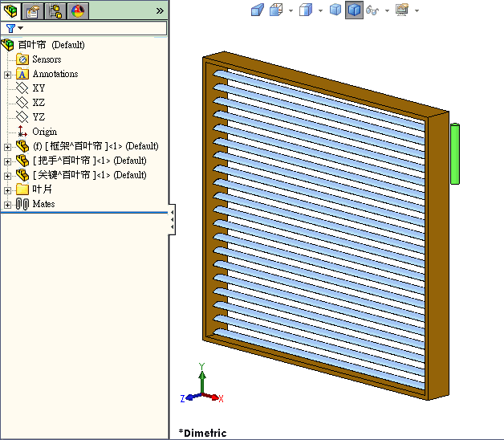Screen dimensions: 504x440
Task: Click the Hide/Show Items glasses icon
Action: point(372,10)
